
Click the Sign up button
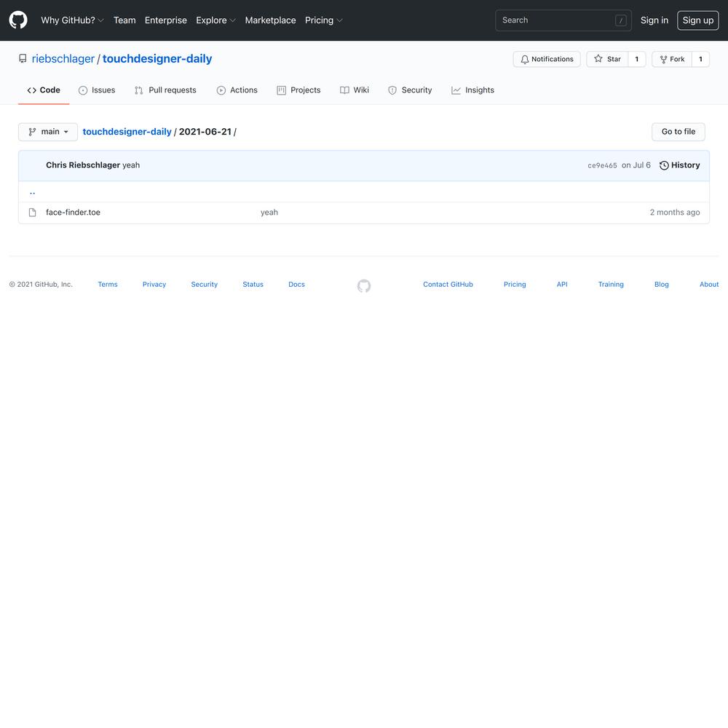click(698, 20)
